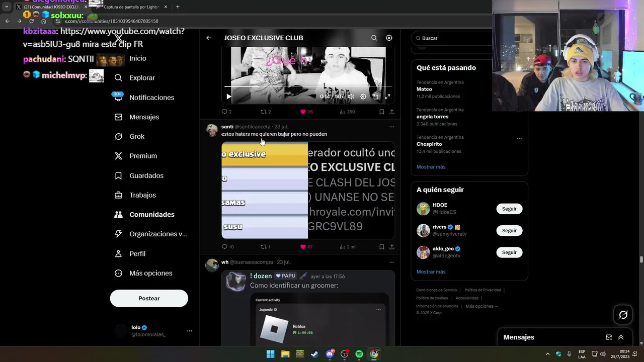
Task: Reply to the video post with 2 comments
Action: [226, 112]
